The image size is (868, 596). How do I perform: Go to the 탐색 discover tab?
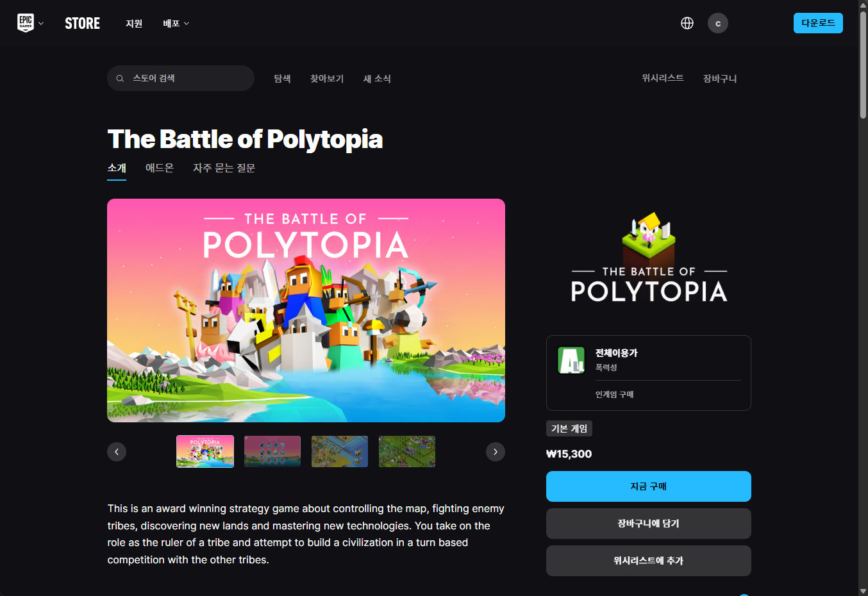[283, 78]
